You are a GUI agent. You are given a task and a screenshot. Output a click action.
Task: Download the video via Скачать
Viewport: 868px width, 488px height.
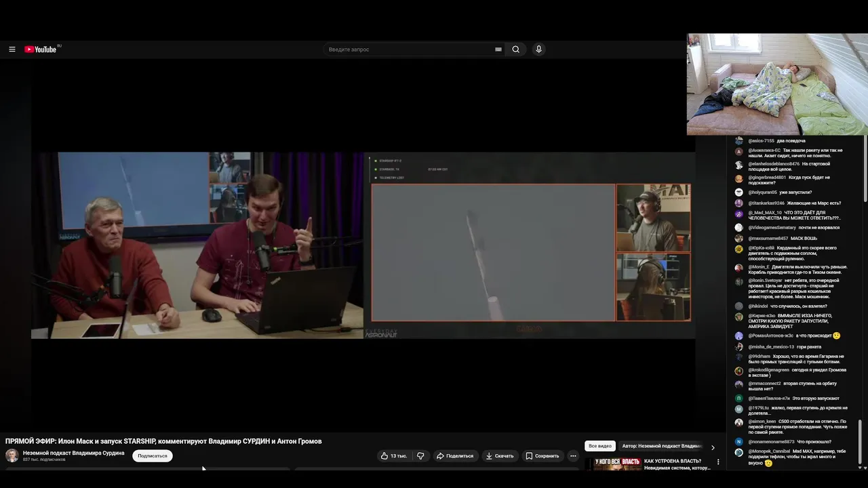(500, 456)
